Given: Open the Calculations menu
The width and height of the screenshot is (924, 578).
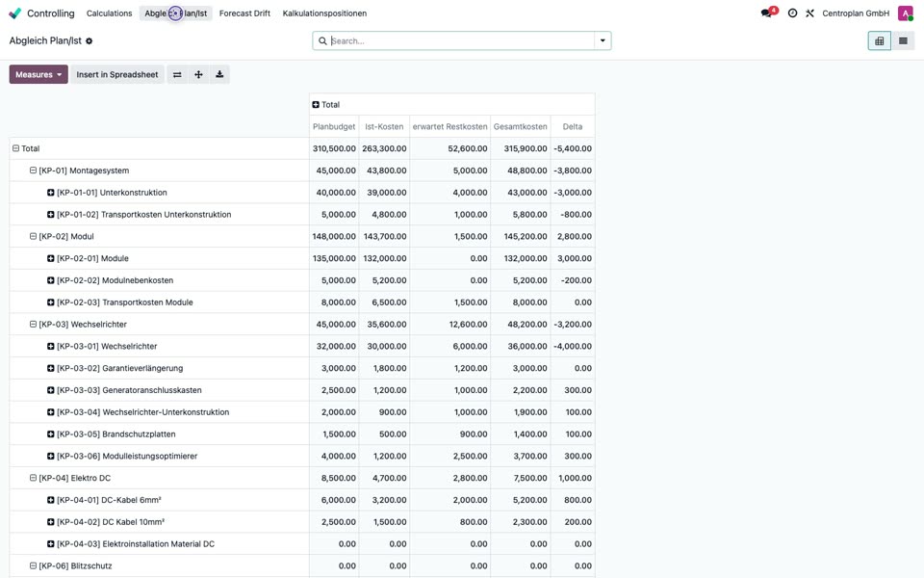Looking at the screenshot, I should [109, 13].
